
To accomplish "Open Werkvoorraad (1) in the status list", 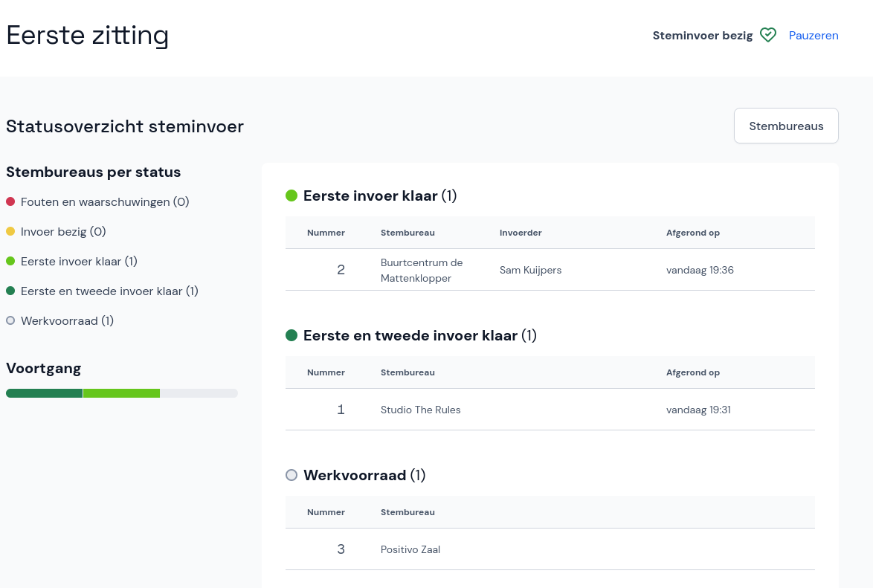I will click(x=67, y=321).
